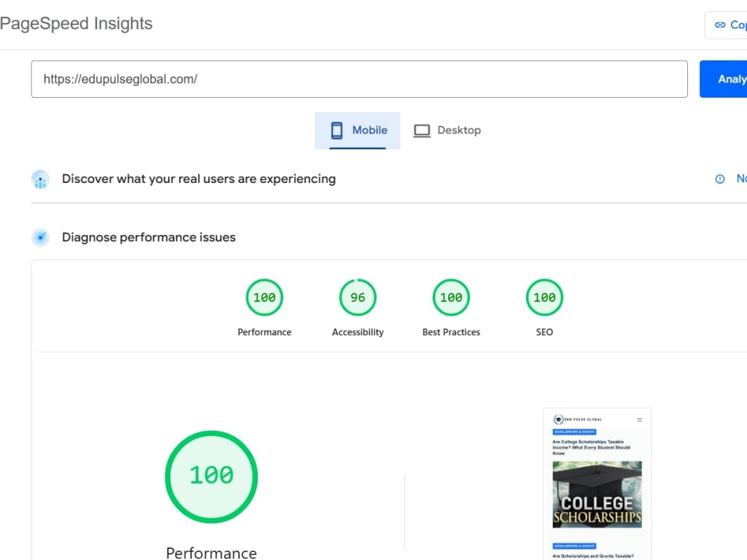Jump to SEO score gauge
This screenshot has width=747, height=560.
coord(545,297)
